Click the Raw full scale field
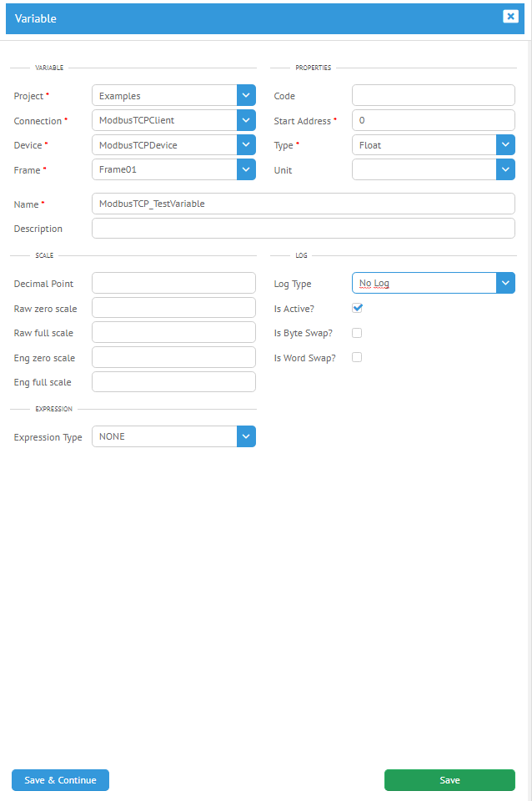 pyautogui.click(x=173, y=333)
